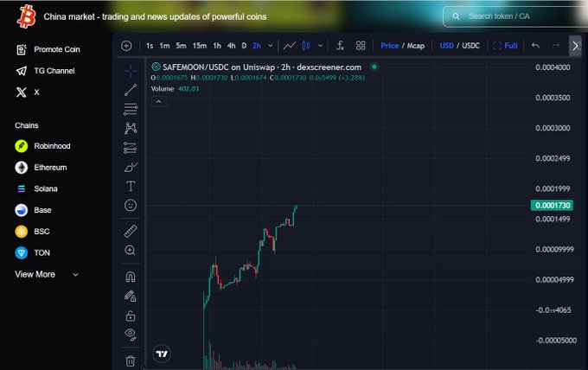Switch chart to D interval
588x370 pixels.
[244, 46]
